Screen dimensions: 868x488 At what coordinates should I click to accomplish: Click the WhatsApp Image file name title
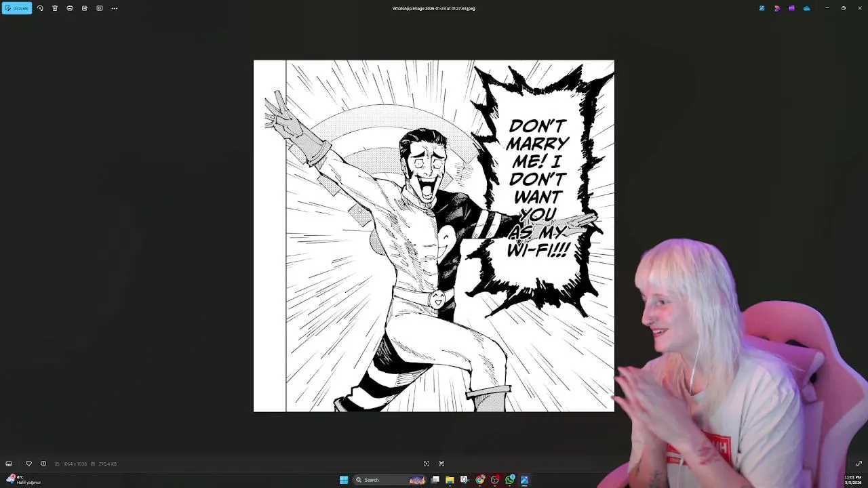click(x=434, y=8)
